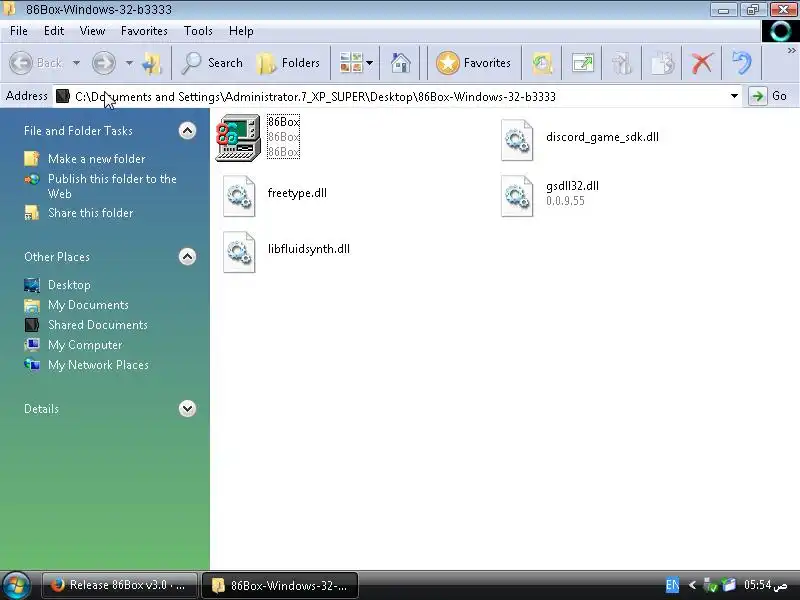
Task: Open the Views dropdown arrow
Action: (369, 63)
